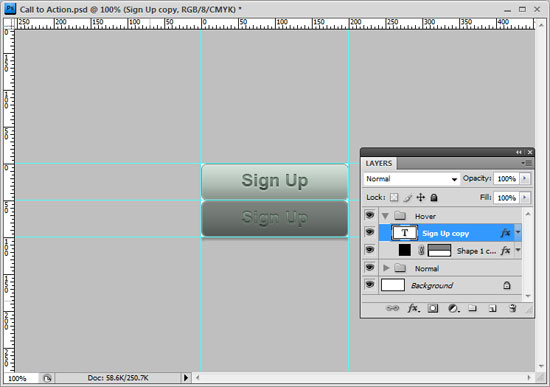Click the Background layer lock icon

(507, 285)
